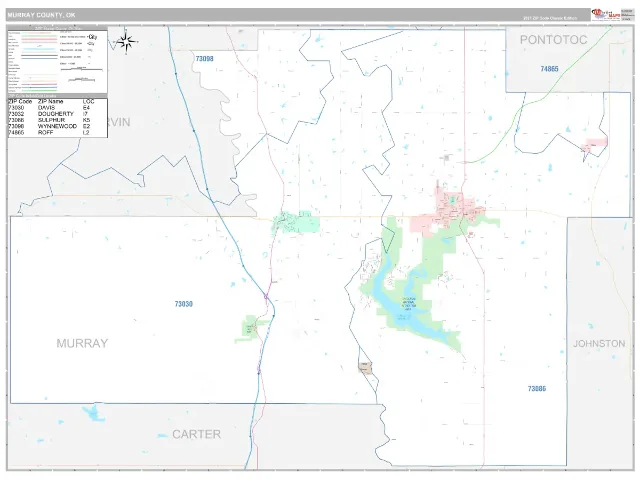The image size is (640, 480).
Task: Click SULPHUR in the ZIP table
Action: pyautogui.click(x=51, y=120)
